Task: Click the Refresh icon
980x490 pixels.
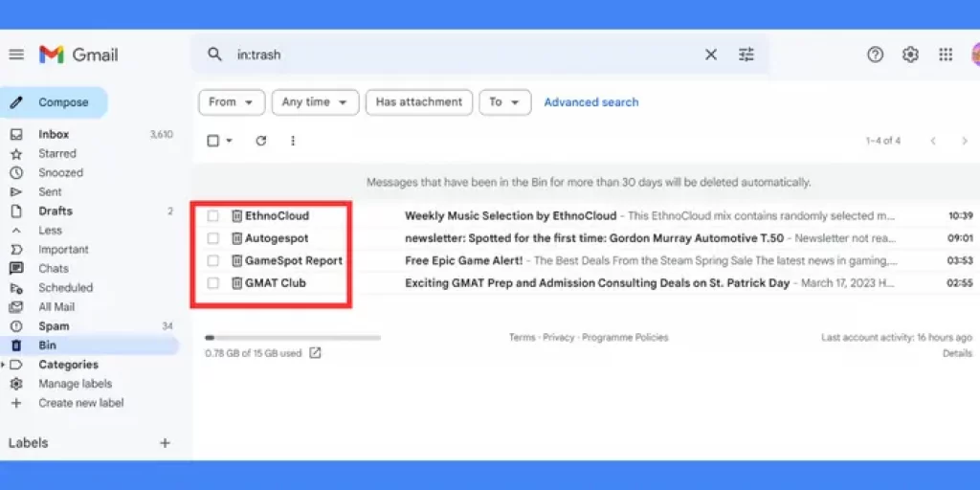Action: coord(261,141)
